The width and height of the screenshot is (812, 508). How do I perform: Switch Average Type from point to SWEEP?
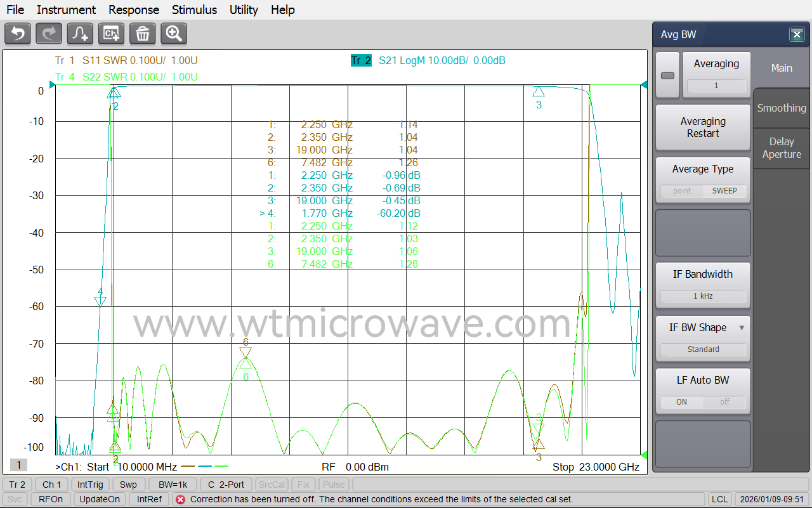(x=724, y=190)
